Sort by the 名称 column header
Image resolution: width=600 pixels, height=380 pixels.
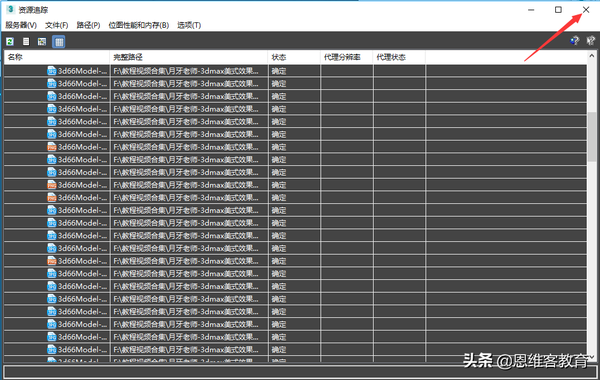pyautogui.click(x=57, y=57)
